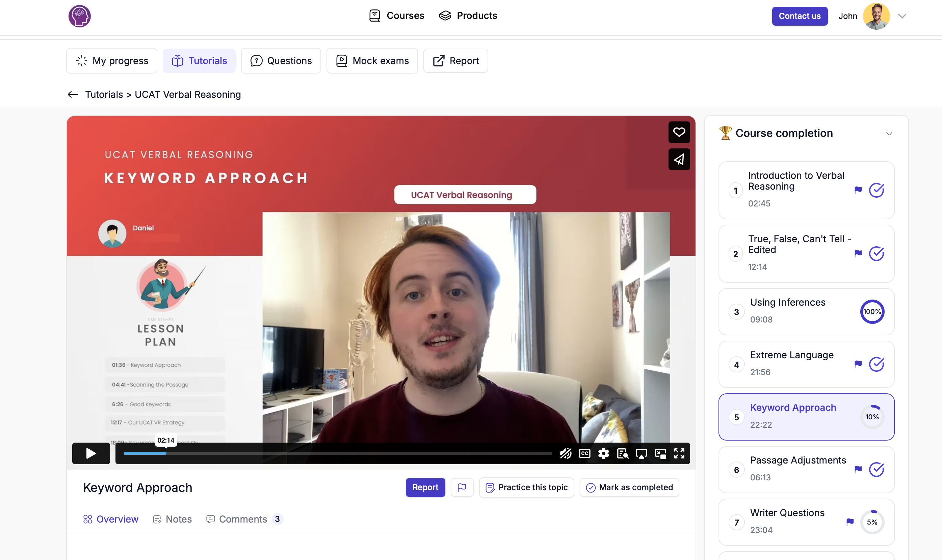Play the Keyword Approach video
This screenshot has width=942, height=560.
point(91,453)
